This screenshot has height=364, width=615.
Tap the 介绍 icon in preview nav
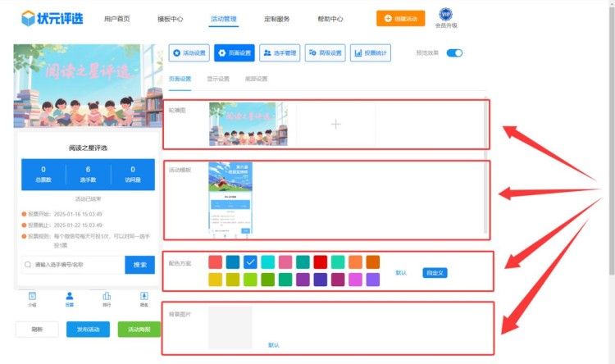pyautogui.click(x=33, y=298)
